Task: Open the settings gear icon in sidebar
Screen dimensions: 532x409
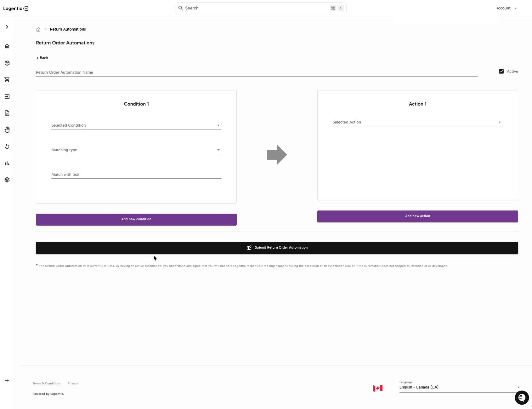Action: pos(7,180)
